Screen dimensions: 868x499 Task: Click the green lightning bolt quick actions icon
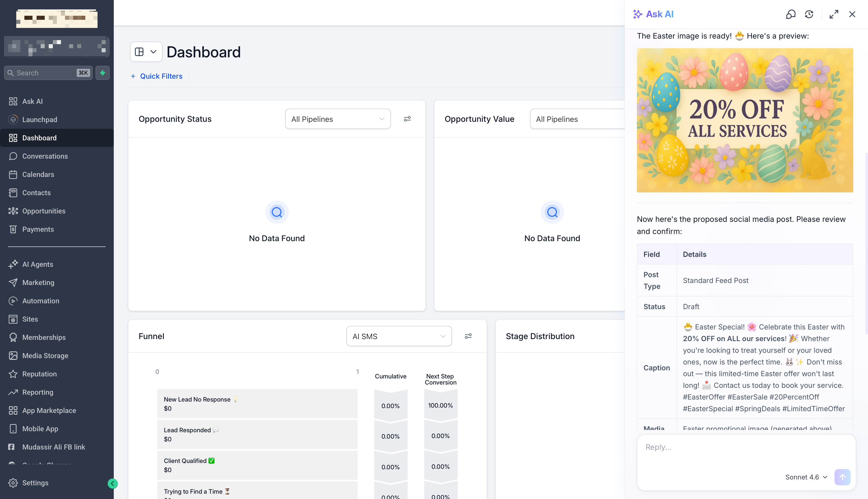coord(103,73)
